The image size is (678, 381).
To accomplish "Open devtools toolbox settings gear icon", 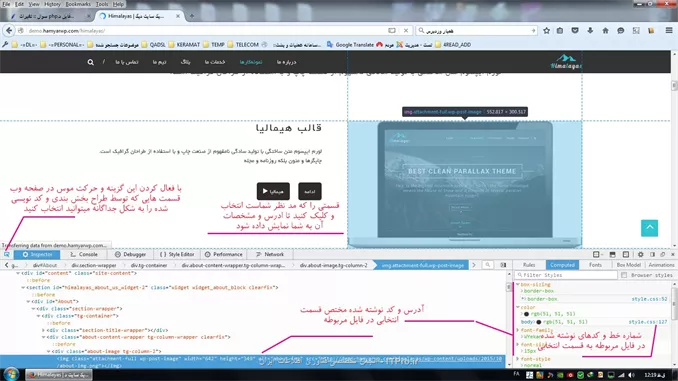I will pyautogui.click(x=640, y=255).
